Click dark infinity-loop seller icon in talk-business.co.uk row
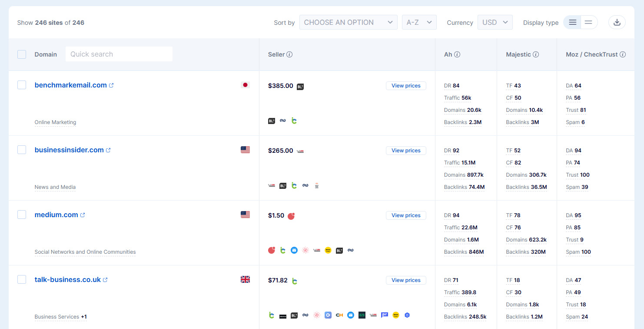 (362, 315)
